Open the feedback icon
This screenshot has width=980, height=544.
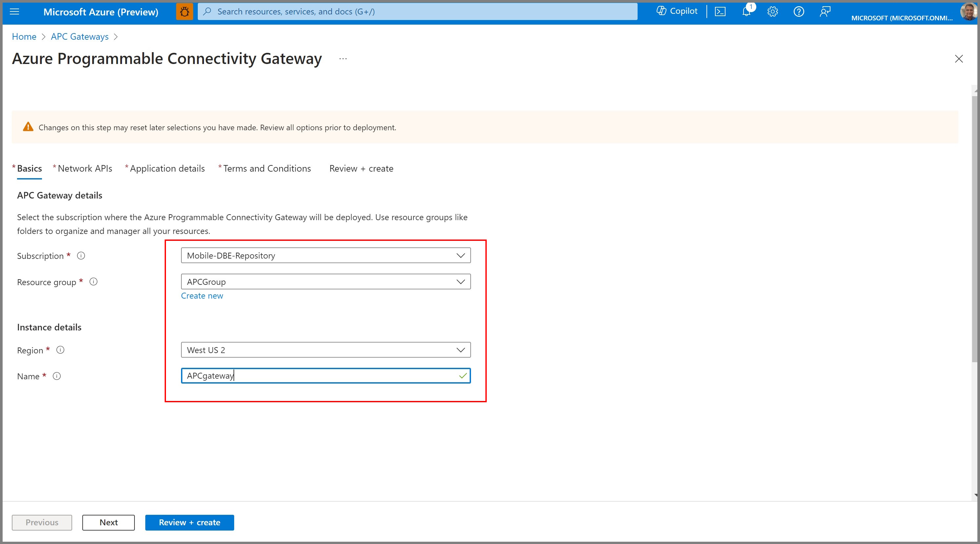(825, 12)
